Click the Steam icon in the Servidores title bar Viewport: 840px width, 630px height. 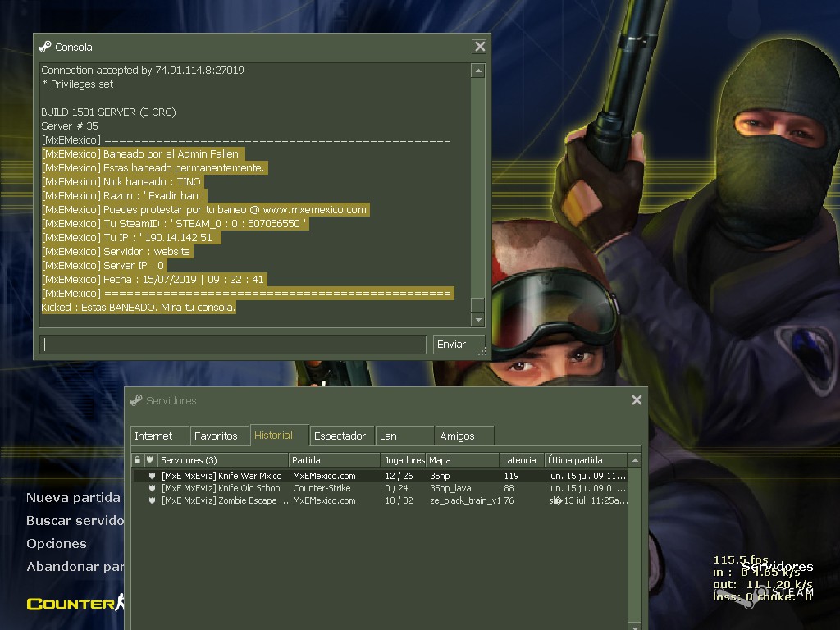point(136,400)
